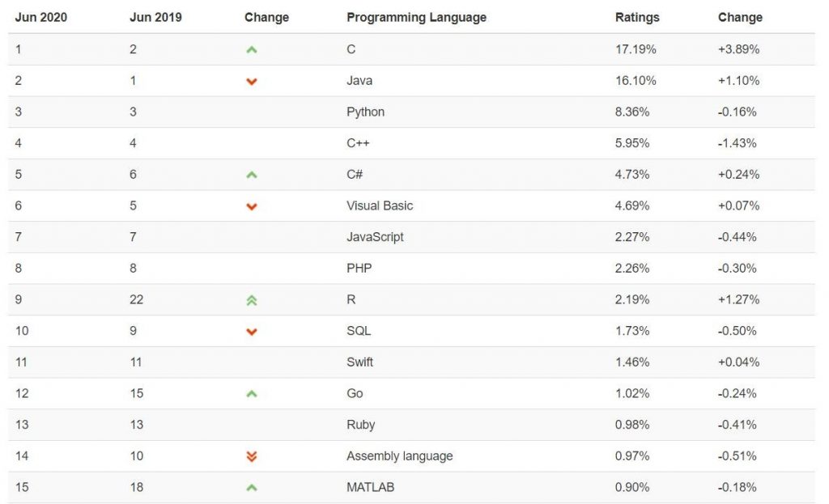Click the red down arrow beside Java

(x=252, y=82)
